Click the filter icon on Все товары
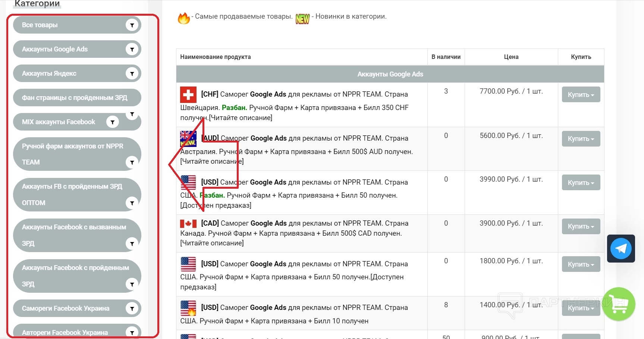644x339 pixels. point(132,25)
